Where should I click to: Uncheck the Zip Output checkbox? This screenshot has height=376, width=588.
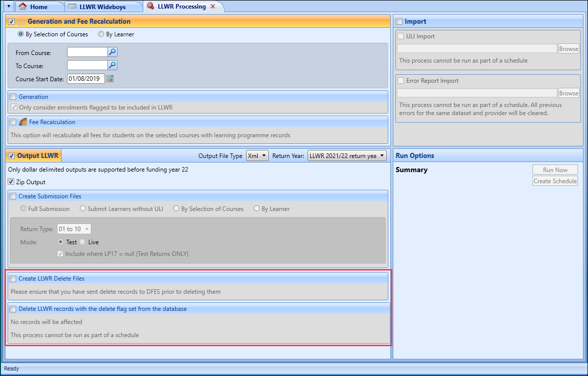pos(11,182)
